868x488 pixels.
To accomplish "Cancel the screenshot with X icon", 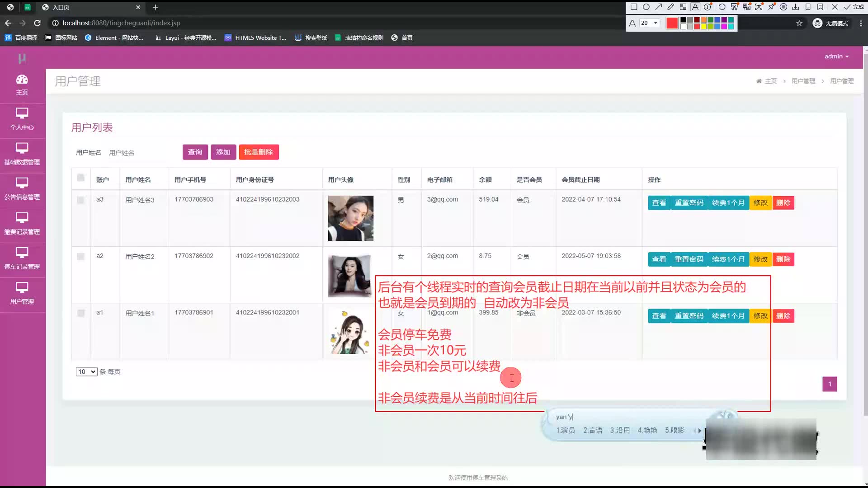I will tap(835, 7).
